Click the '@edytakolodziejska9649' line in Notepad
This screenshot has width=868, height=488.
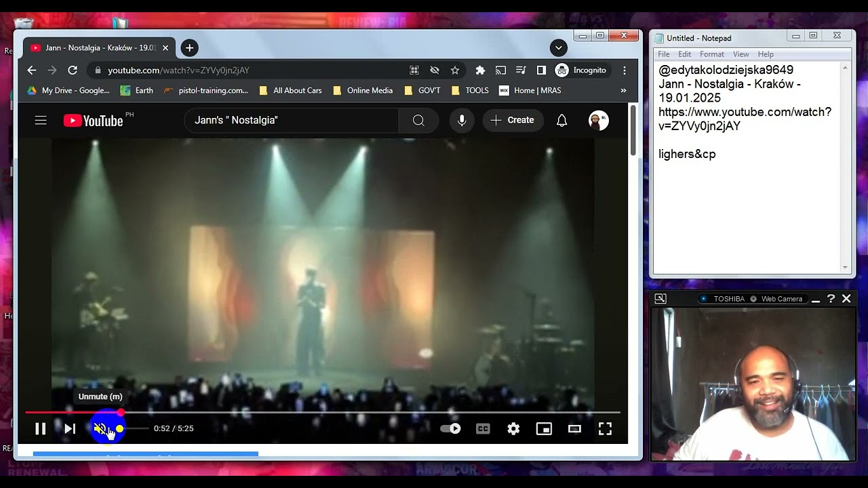point(726,70)
